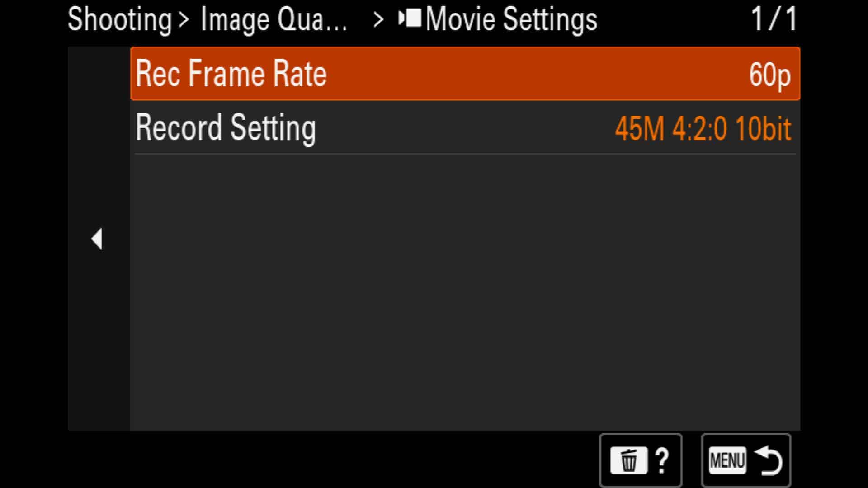Click the trash can delete icon
The height and width of the screenshot is (488, 868).
click(x=628, y=460)
